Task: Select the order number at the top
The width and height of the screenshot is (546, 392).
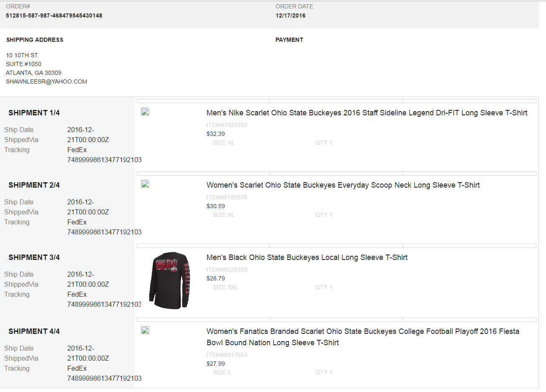Action: coord(54,15)
